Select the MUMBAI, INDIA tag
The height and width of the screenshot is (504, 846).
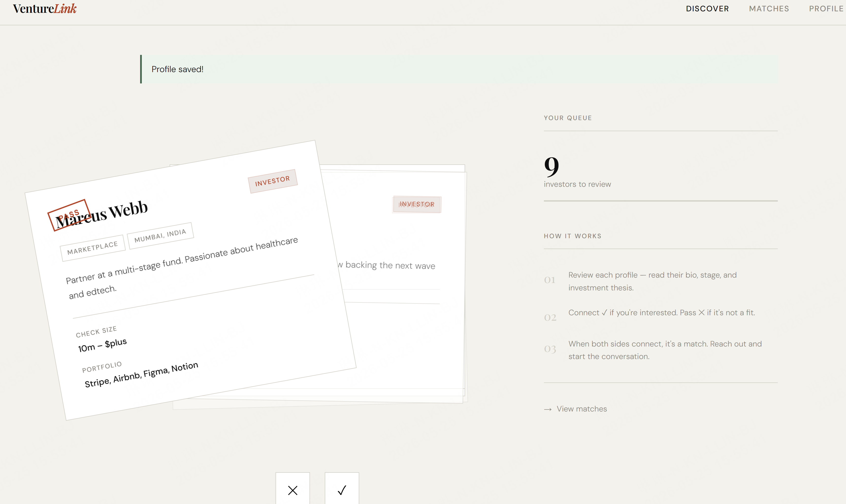tap(160, 235)
